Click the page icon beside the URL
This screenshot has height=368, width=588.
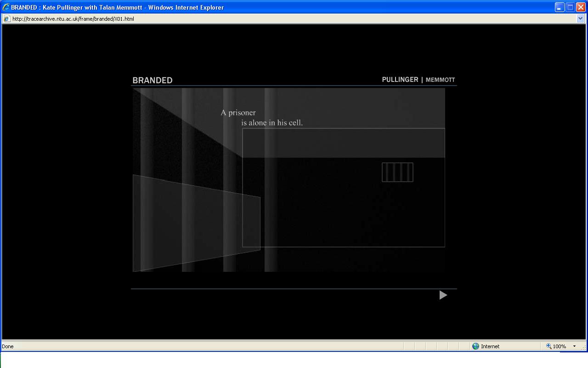coord(7,19)
